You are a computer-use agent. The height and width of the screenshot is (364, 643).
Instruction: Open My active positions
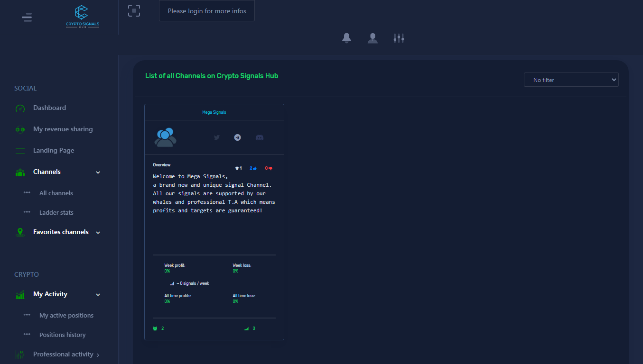point(66,315)
